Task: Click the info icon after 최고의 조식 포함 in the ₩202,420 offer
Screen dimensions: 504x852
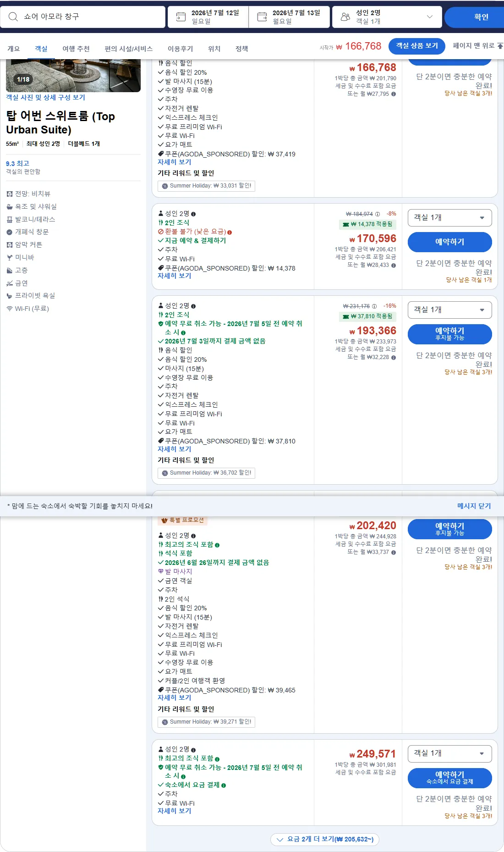Action: click(x=217, y=545)
